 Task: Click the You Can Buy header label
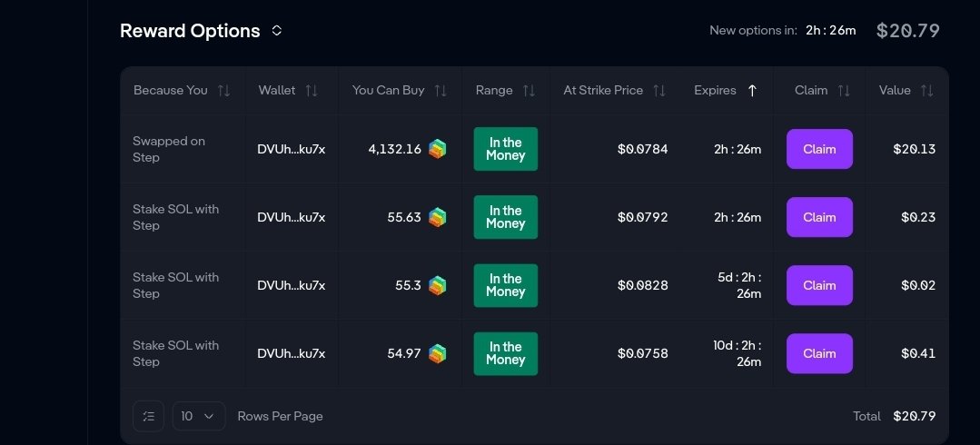click(388, 90)
